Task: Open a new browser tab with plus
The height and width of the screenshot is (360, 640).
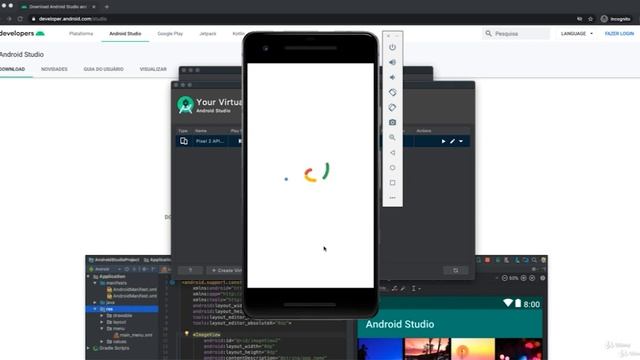Action: [107, 7]
